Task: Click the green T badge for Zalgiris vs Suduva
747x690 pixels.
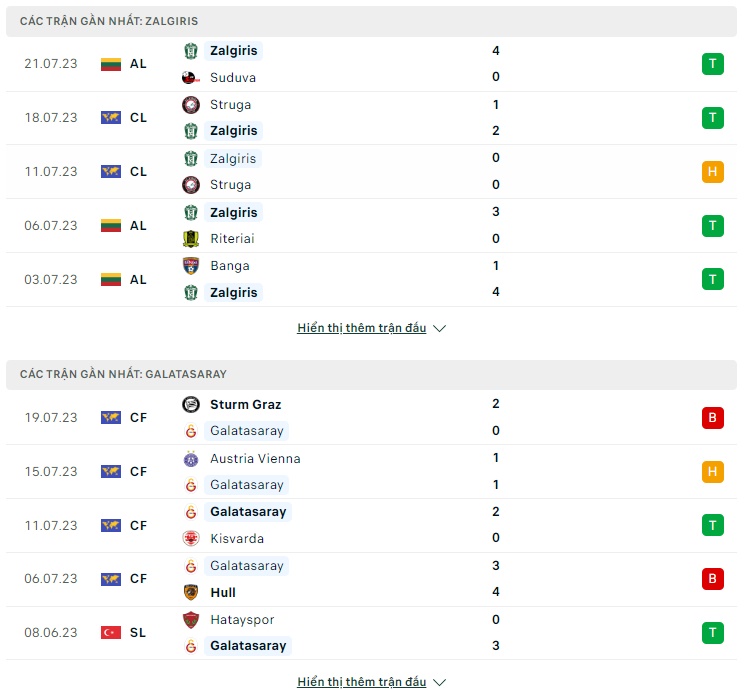Action: (712, 64)
